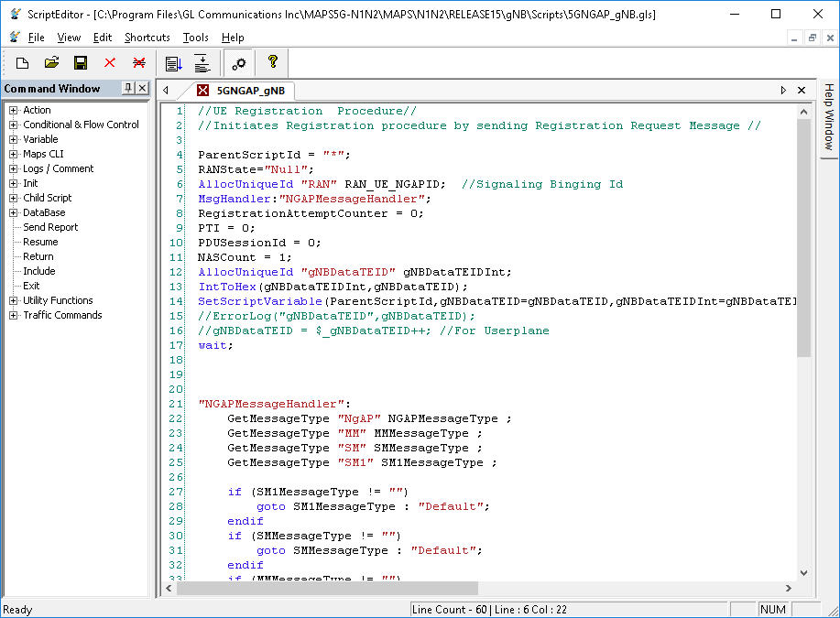Click the crossed-out red X toolbar icon
Viewport: 840px width, 618px height.
tap(139, 63)
